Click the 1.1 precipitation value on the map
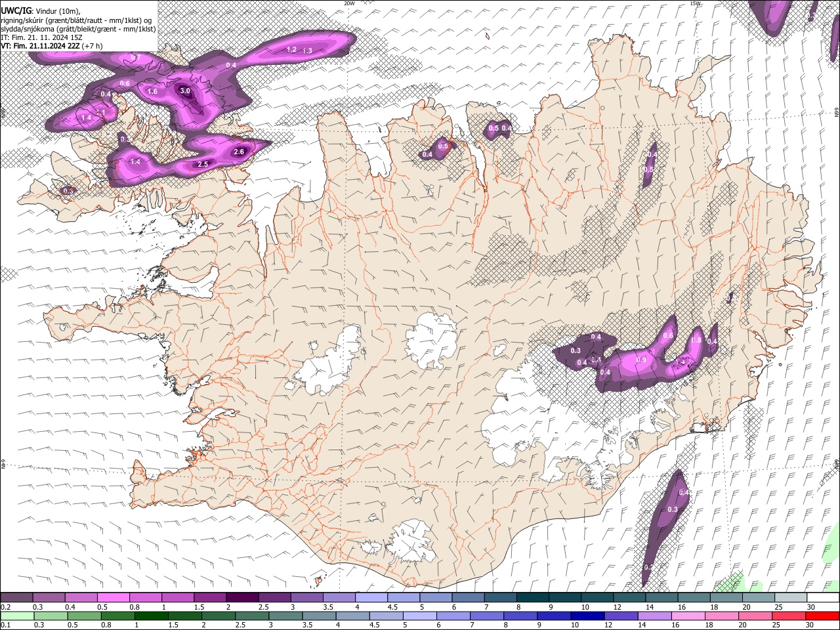 101,112
